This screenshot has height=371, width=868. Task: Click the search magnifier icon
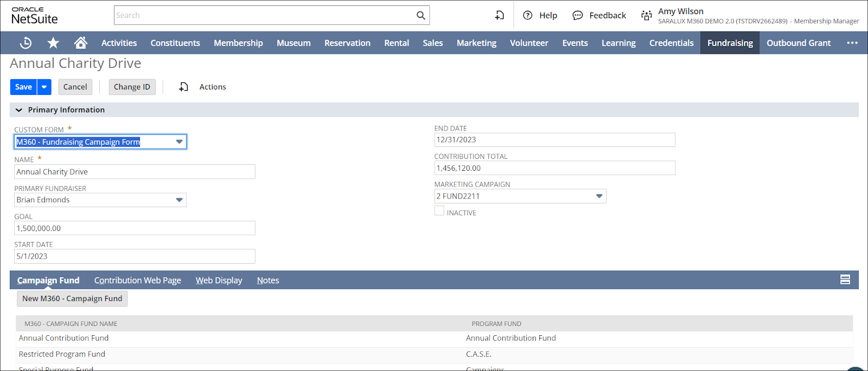tap(420, 16)
